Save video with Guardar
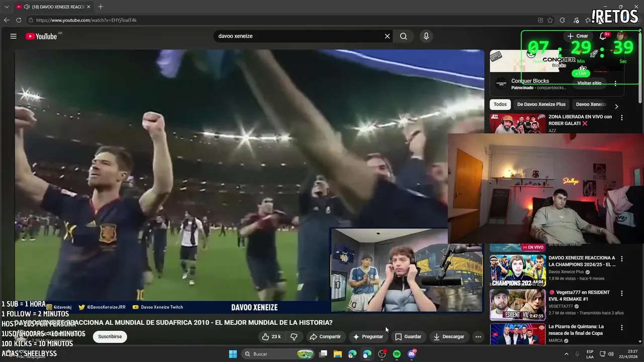This screenshot has width=644, height=362. pyautogui.click(x=408, y=336)
